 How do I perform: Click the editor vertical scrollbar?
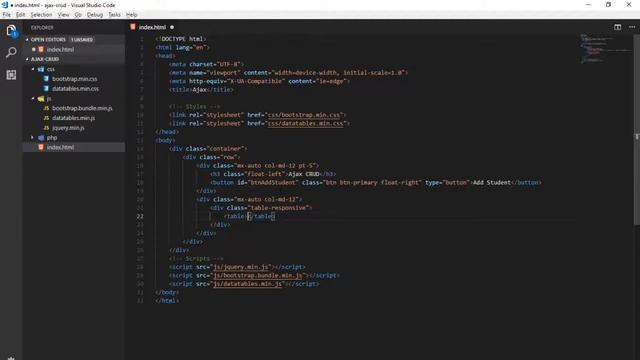pyautogui.click(x=636, y=129)
